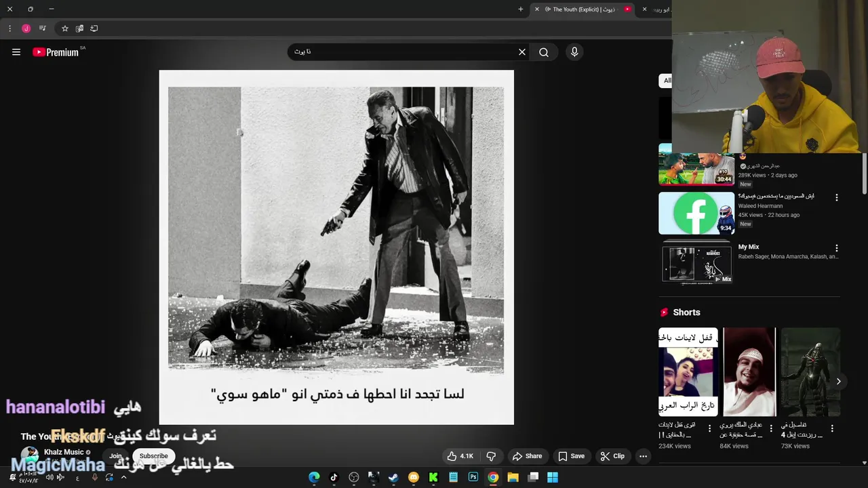Image resolution: width=868 pixels, height=488 pixels.
Task: Join the Khalz Music channel
Action: click(115, 456)
